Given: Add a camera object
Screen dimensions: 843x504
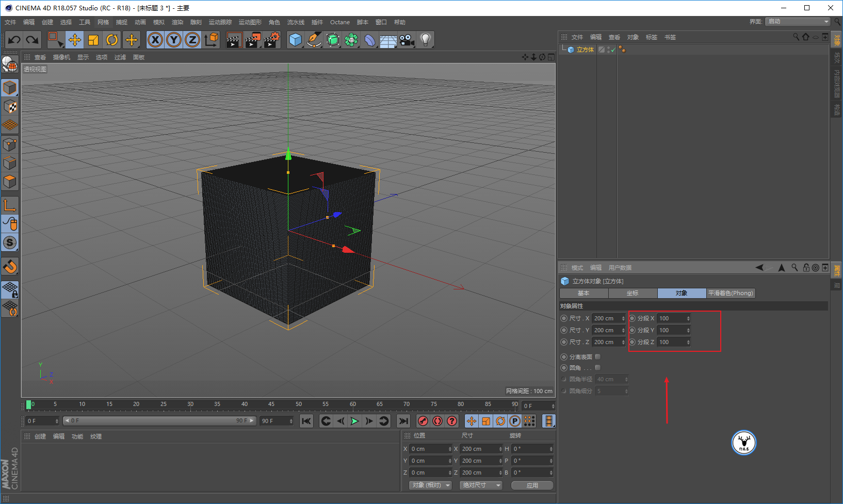Looking at the screenshot, I should [407, 40].
